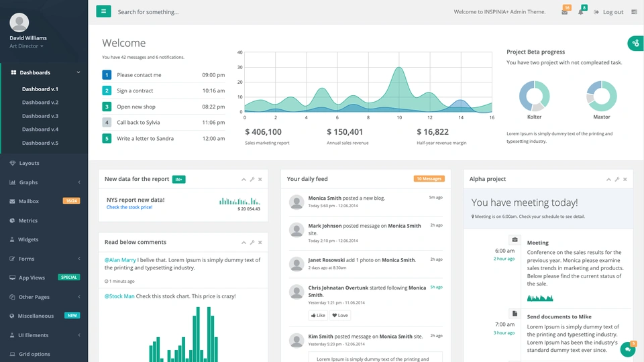This screenshot has width=644, height=362.
Task: Click the Check the stock price link
Action: (x=129, y=207)
